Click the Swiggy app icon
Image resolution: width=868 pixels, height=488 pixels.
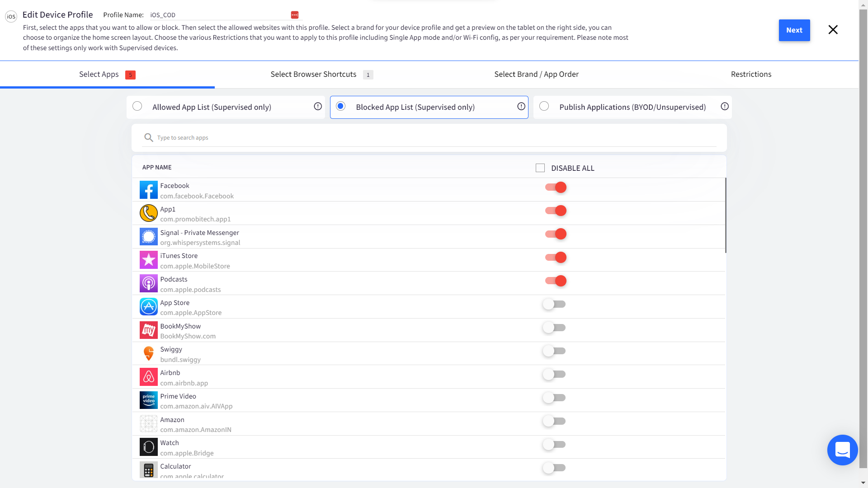click(148, 353)
